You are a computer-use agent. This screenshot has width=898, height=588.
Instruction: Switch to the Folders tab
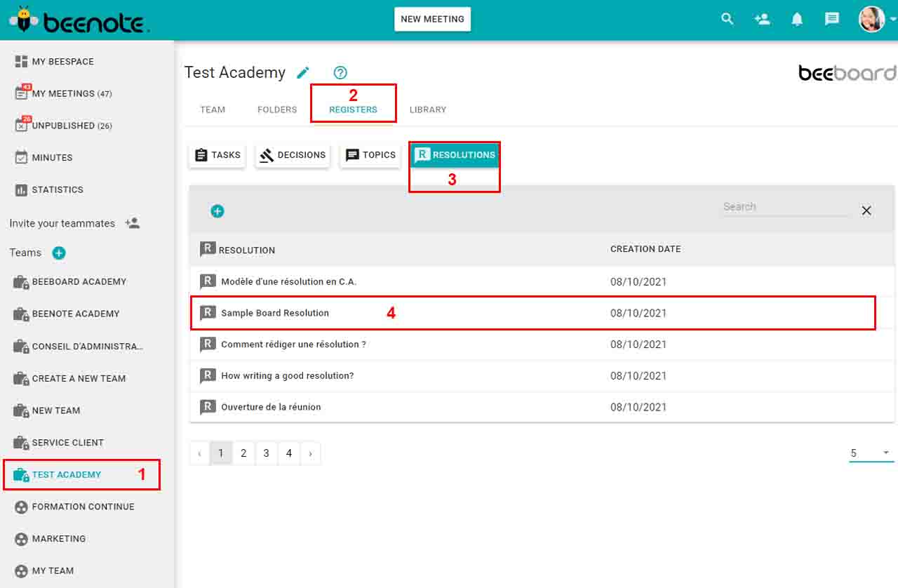coord(277,109)
